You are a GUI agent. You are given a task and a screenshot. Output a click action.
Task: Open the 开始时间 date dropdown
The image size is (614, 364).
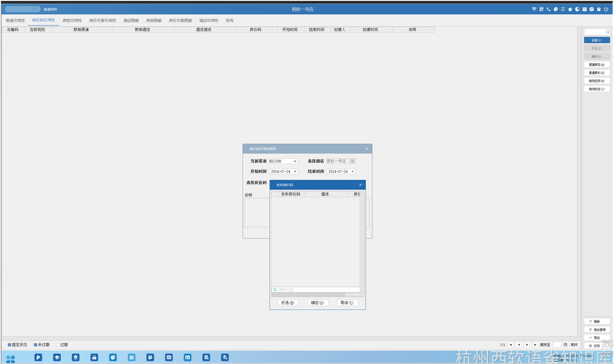[295, 171]
